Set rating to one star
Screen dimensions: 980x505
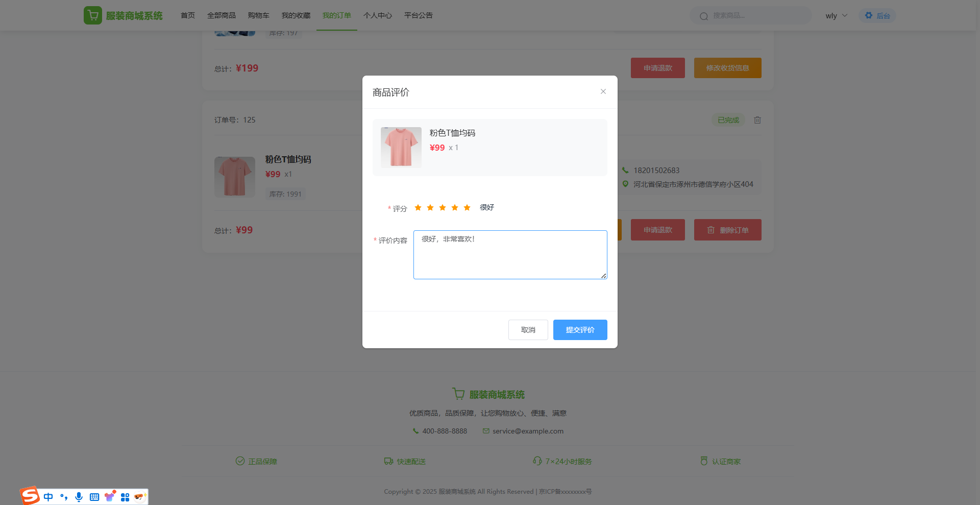pos(418,207)
